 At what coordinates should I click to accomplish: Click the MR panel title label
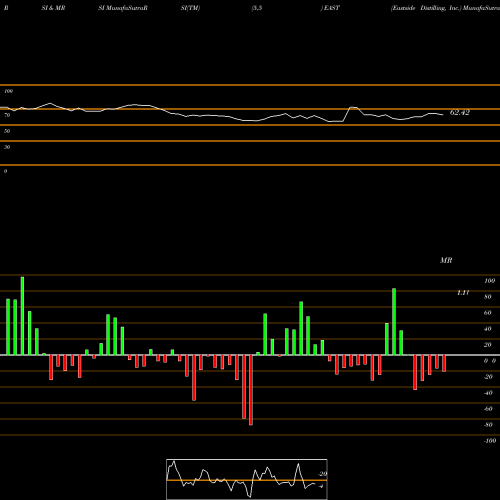[x=446, y=260]
